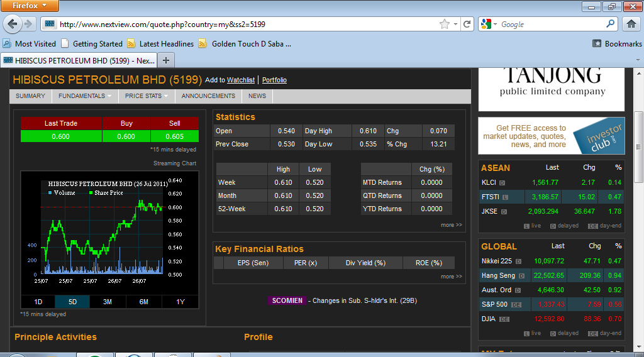644x357 pixels.
Task: Open the SCOMIEN announcement ticker
Action: [287, 300]
